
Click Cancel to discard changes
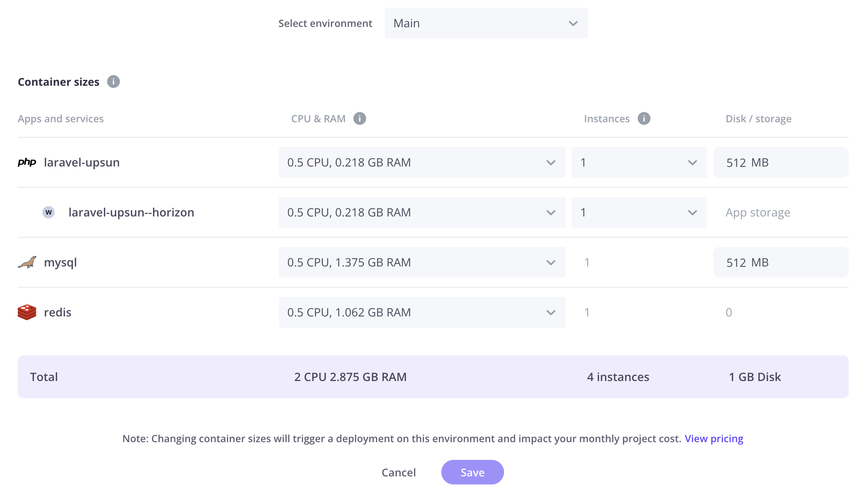pos(399,472)
